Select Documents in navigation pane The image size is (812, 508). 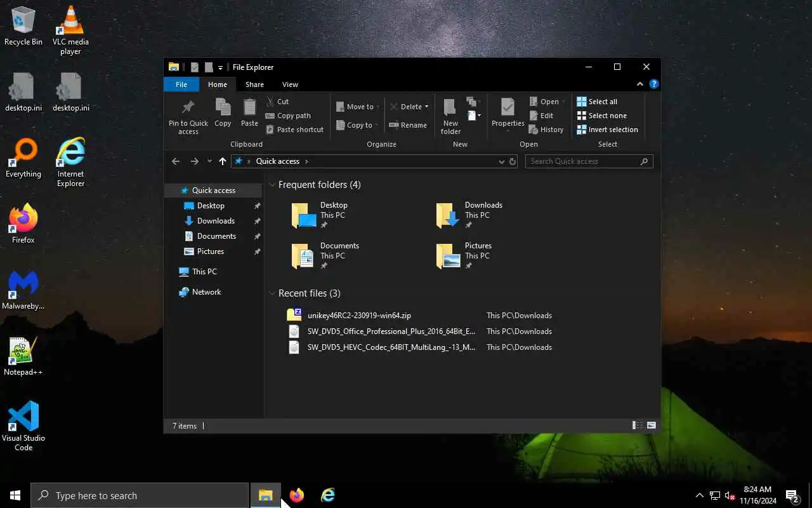point(213,236)
